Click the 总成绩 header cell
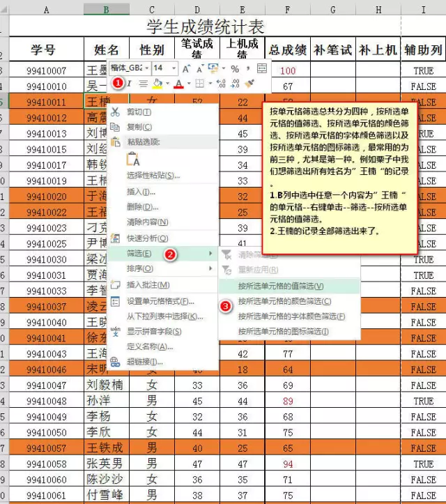 coord(288,49)
